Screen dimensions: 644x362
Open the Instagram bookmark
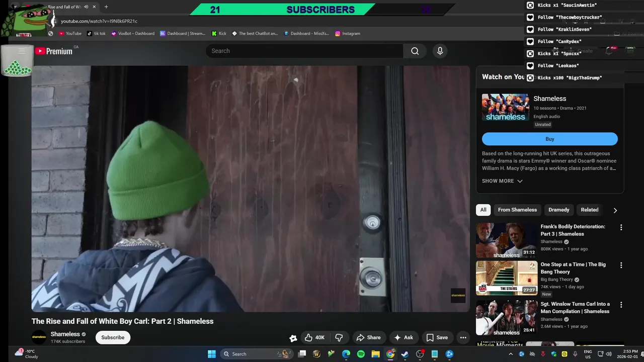coord(347,33)
